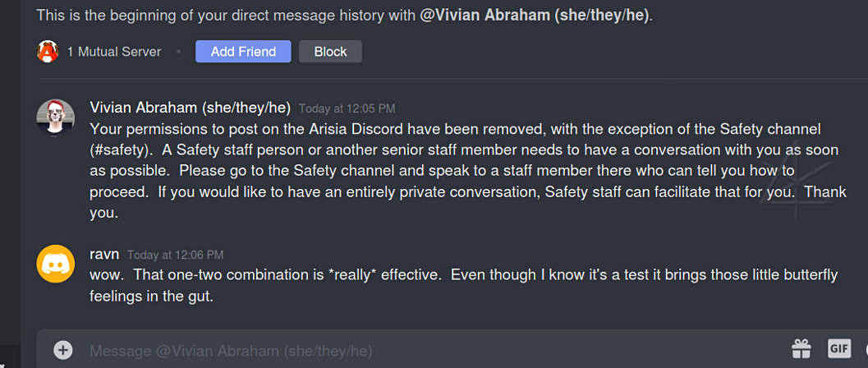868x368 pixels.
Task: Click ravn's default Discord avatar
Action: (x=56, y=264)
